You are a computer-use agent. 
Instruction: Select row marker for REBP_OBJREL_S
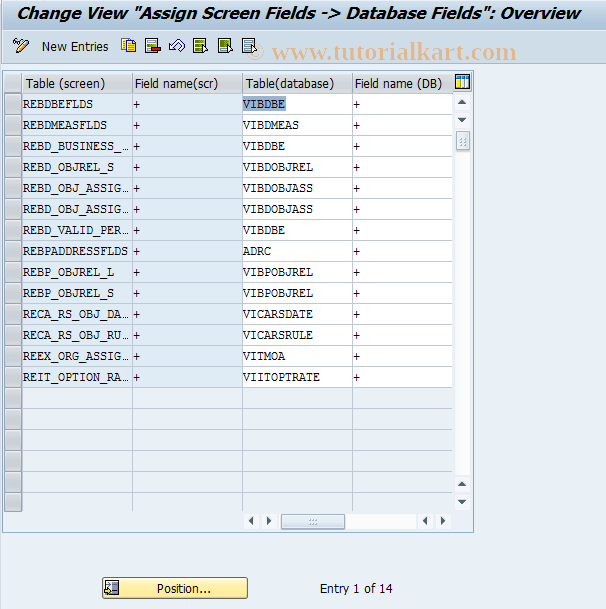tap(13, 293)
